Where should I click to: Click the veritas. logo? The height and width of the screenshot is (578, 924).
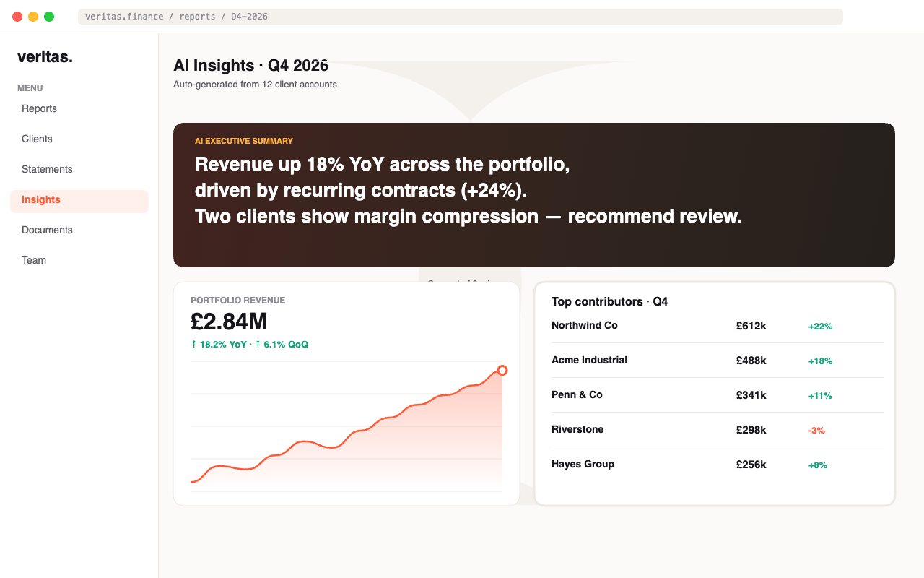coord(45,57)
